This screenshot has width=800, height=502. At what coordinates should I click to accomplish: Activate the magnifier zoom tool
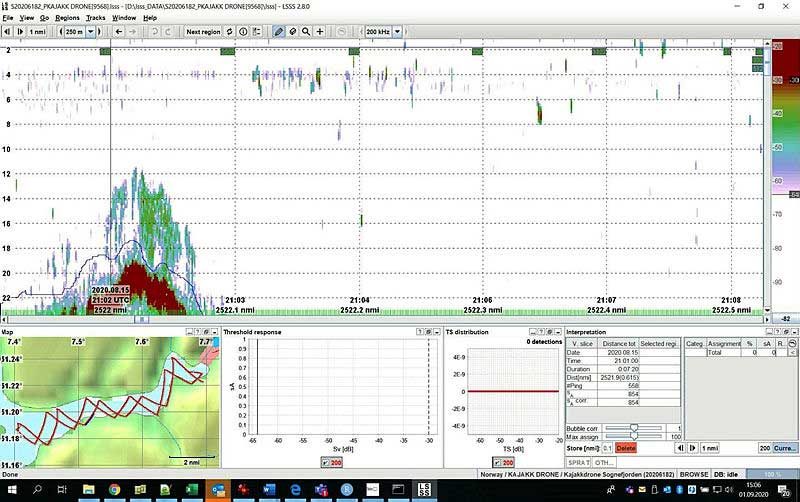coord(306,32)
